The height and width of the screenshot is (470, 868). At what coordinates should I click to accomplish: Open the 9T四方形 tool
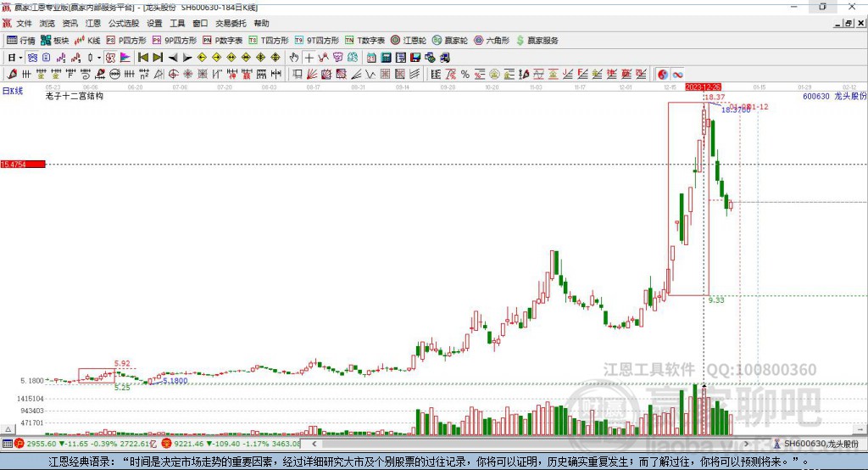click(317, 41)
